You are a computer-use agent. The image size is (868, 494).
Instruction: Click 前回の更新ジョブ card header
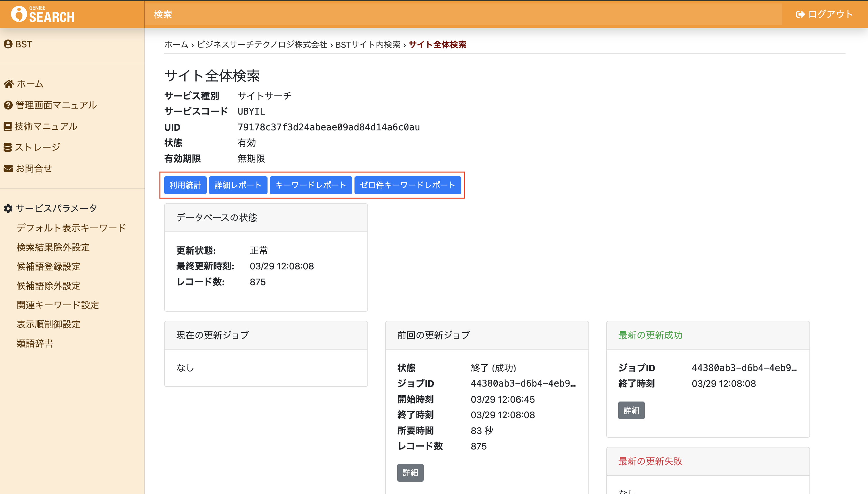click(487, 335)
